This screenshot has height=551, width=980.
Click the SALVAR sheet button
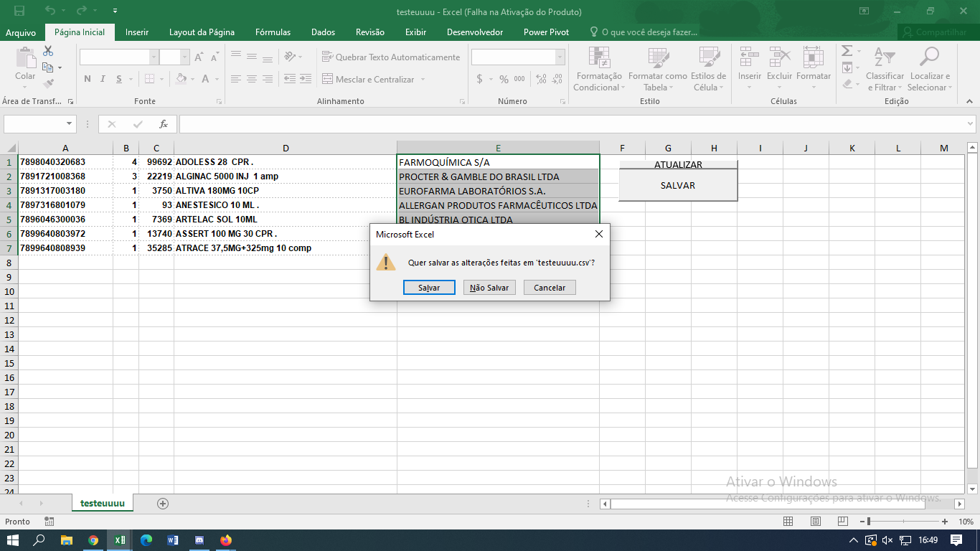point(678,185)
